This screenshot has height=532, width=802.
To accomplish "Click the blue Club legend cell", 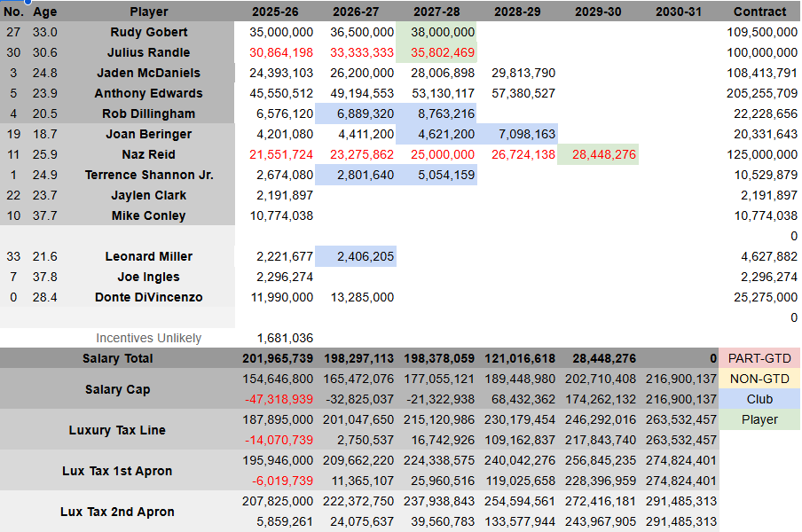I will click(x=759, y=399).
